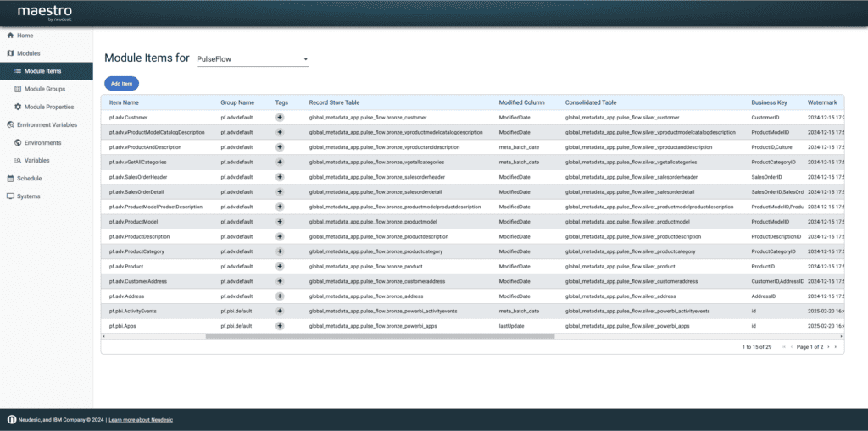Sort by Consolidated Table column header
Image resolution: width=868 pixels, height=431 pixels.
591,102
